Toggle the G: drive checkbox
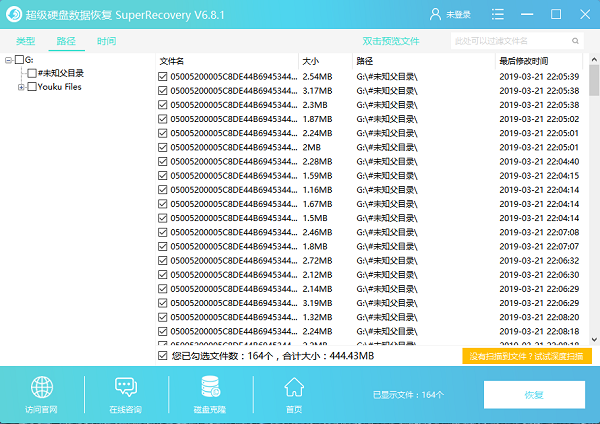Screen dimensions: 600x424 [x=20, y=60]
